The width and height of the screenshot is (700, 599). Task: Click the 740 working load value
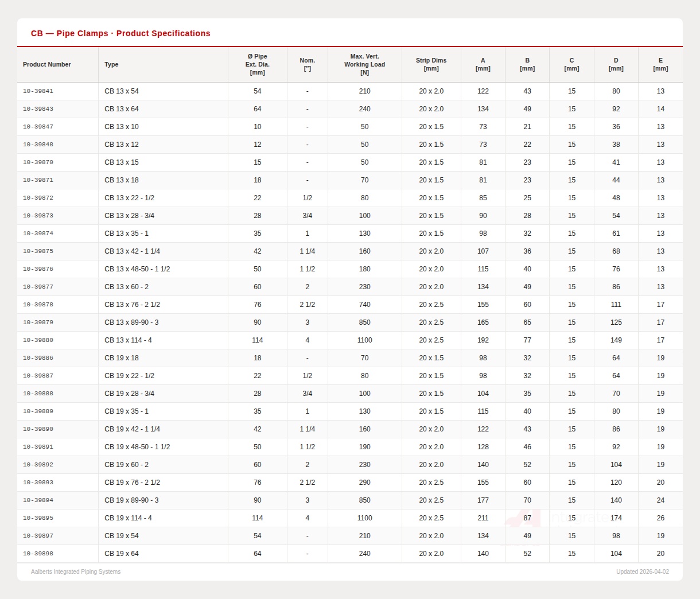[364, 305]
